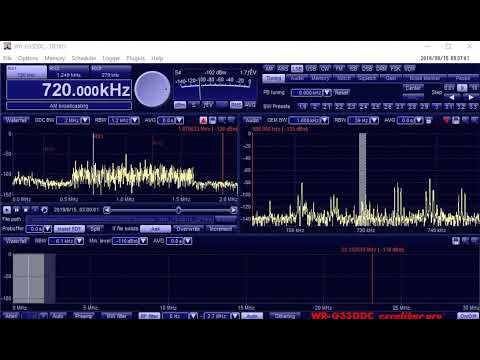
Task: Open the wideband RBW dropdown
Action: pyautogui.click(x=79, y=241)
